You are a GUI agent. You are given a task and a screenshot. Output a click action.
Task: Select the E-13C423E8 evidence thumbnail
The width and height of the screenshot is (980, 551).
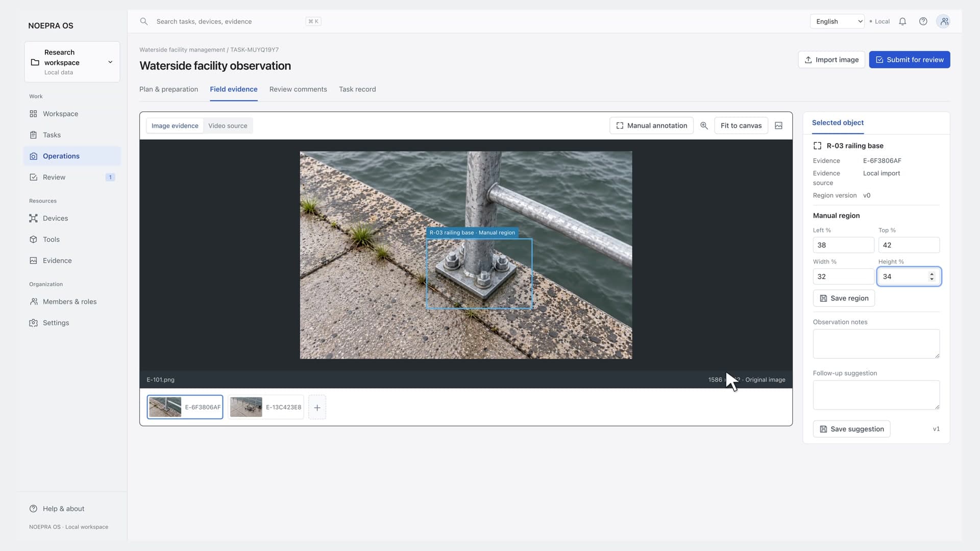[x=265, y=407]
